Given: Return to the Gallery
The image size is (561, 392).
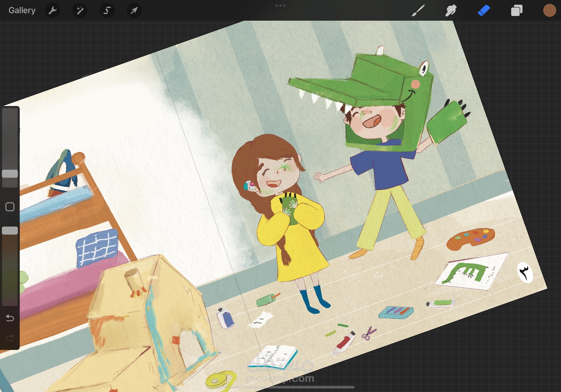Looking at the screenshot, I should (22, 10).
